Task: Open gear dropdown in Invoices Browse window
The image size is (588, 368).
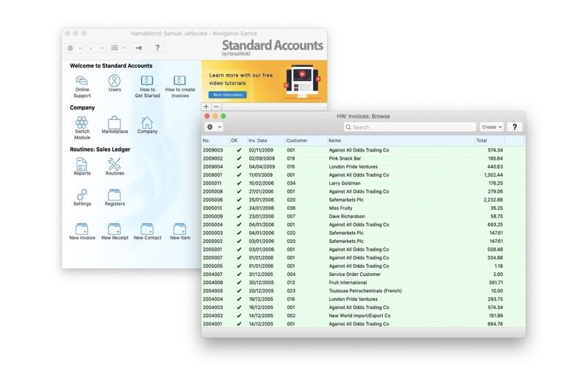Action: point(214,127)
